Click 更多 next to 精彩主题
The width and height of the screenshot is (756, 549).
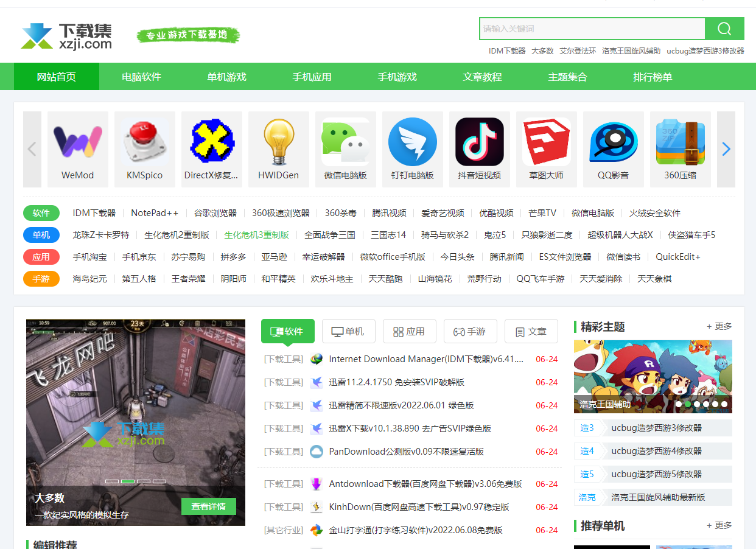click(719, 327)
